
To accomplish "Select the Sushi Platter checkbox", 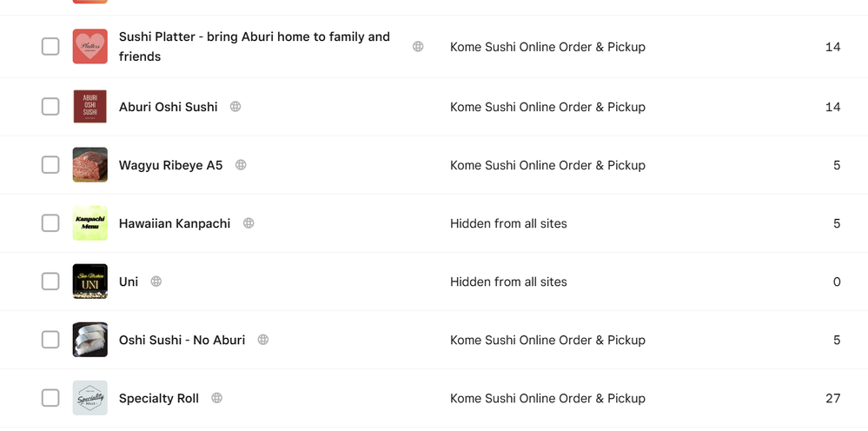I will (50, 47).
